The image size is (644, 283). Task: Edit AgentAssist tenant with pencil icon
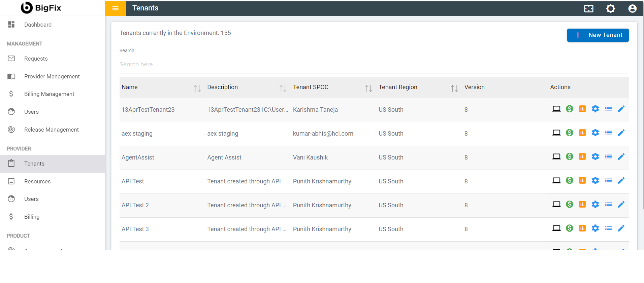tap(621, 156)
